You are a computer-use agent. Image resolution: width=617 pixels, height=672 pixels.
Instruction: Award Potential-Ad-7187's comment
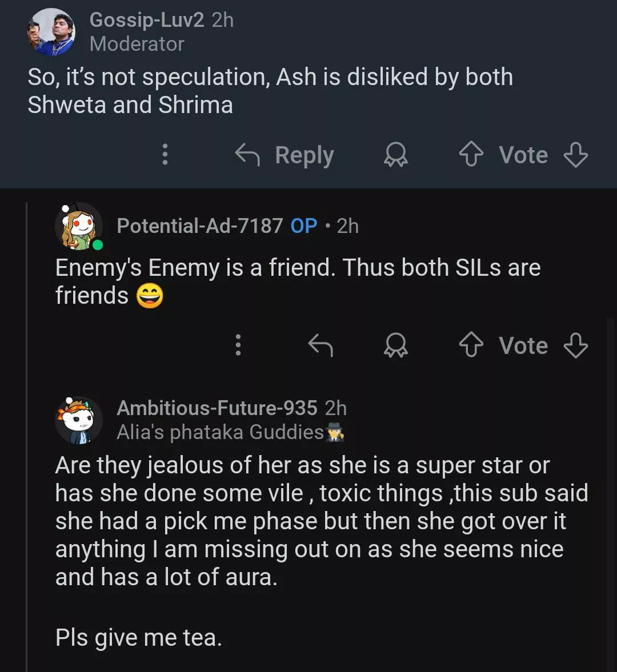click(x=395, y=345)
